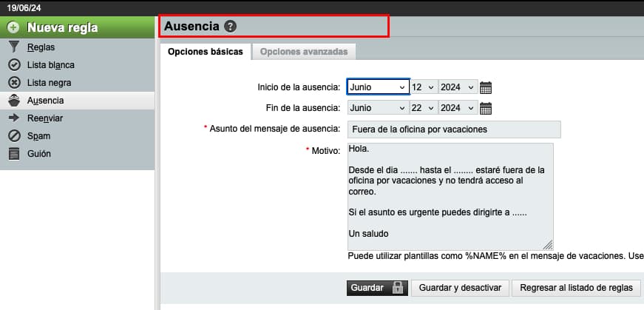The height and width of the screenshot is (310, 644).
Task: Click the checkmark icon for Lista blanca
Action: coord(14,65)
